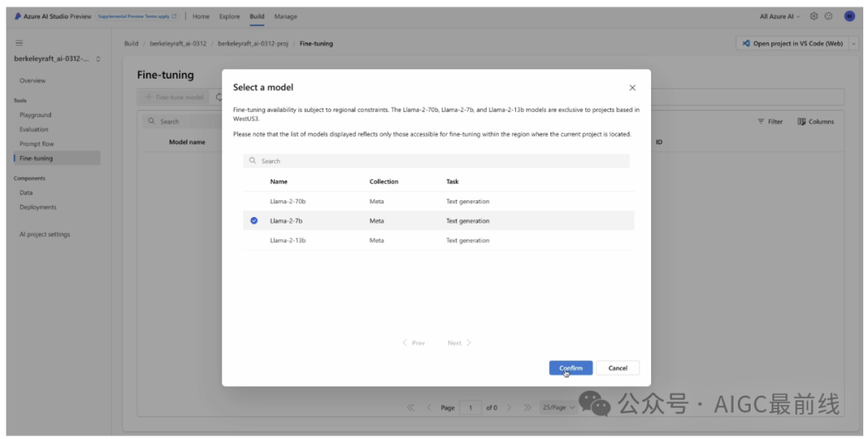The width and height of the screenshot is (868, 439).
Task: Open the user account avatar
Action: point(849,16)
